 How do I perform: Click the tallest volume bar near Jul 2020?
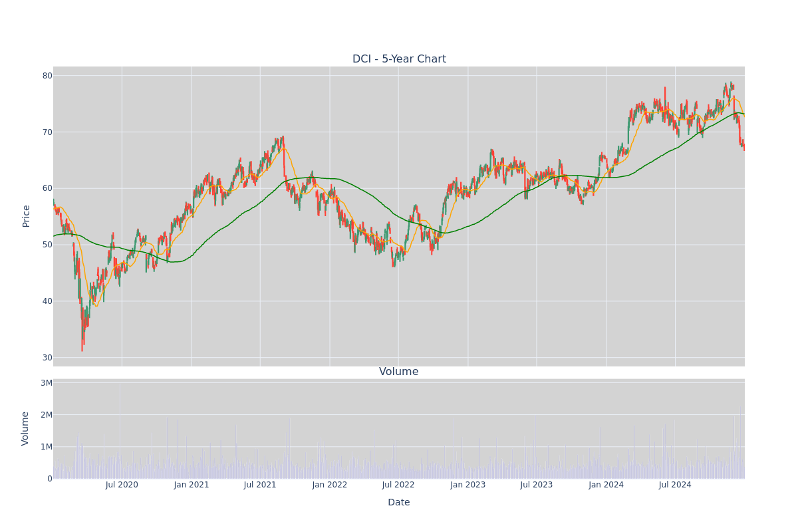pos(120,432)
